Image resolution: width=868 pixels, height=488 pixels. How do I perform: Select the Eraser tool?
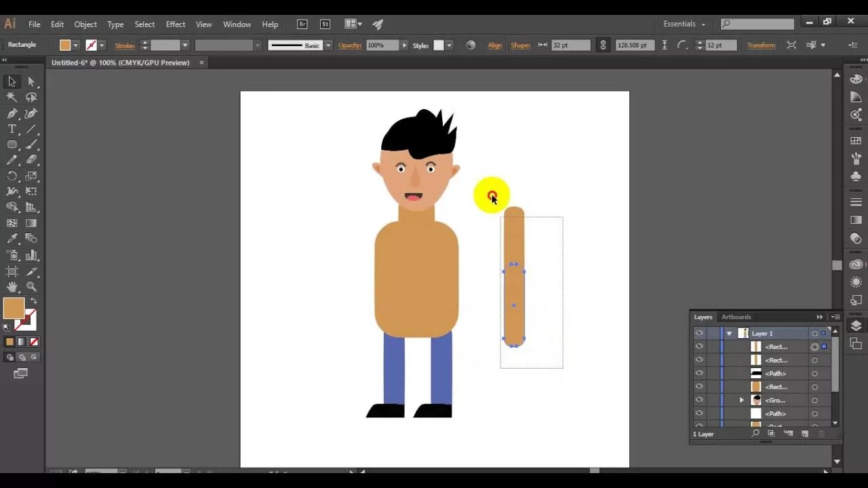[x=31, y=160]
